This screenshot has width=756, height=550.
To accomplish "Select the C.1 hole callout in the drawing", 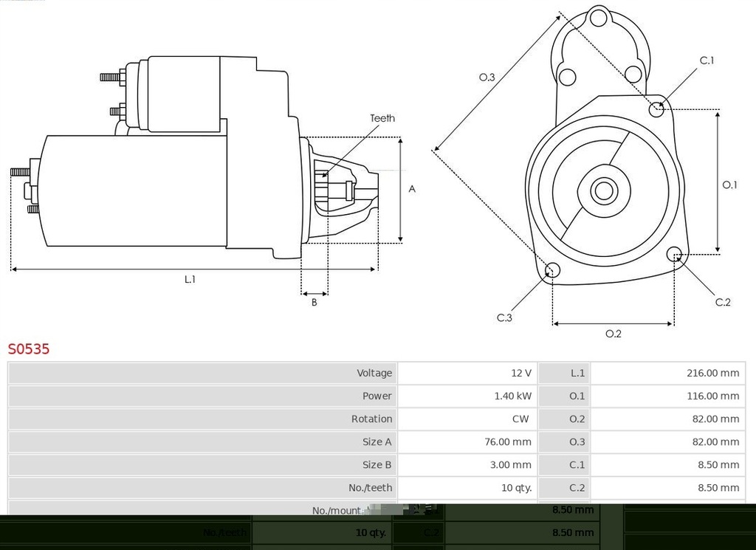I will pyautogui.click(x=707, y=61).
